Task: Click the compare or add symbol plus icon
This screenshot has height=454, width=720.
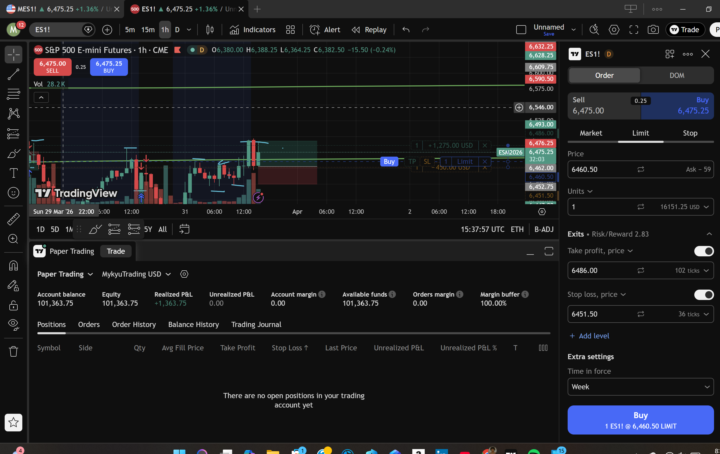Action: 107,30
